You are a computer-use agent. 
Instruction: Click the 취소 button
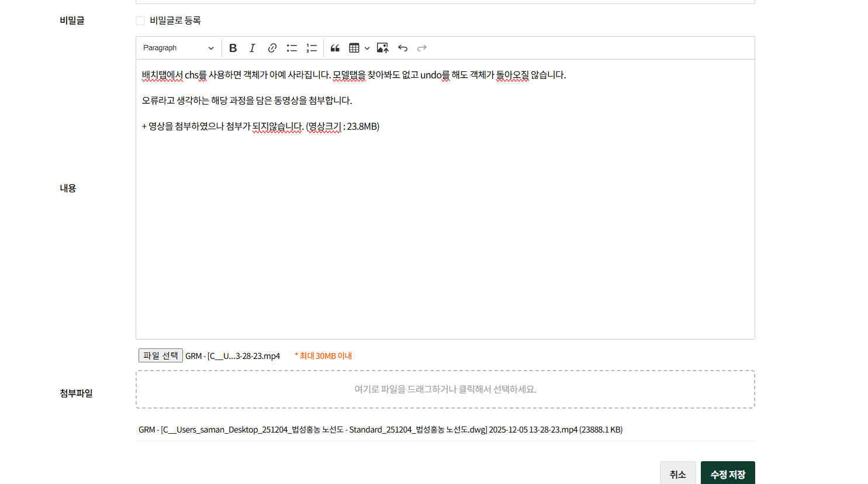[x=678, y=473]
